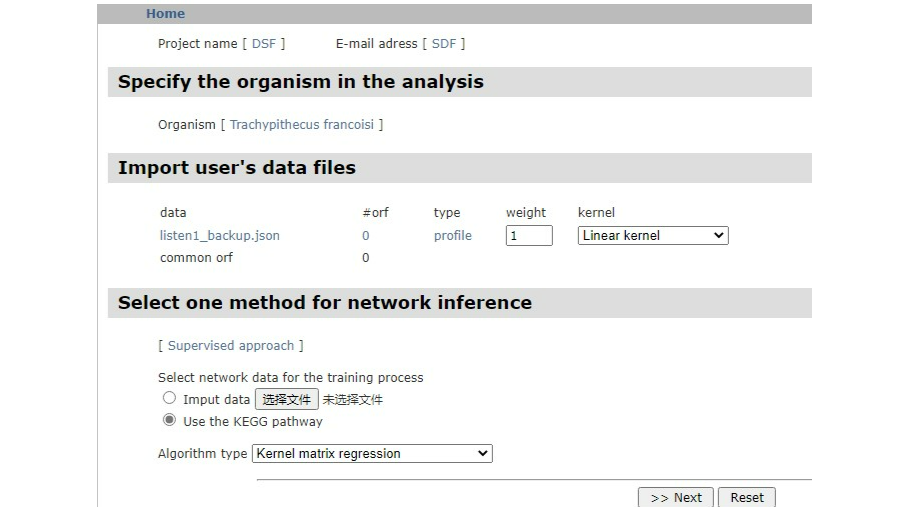Open the Algorithm type dropdown
The image size is (899, 507).
[x=372, y=454]
